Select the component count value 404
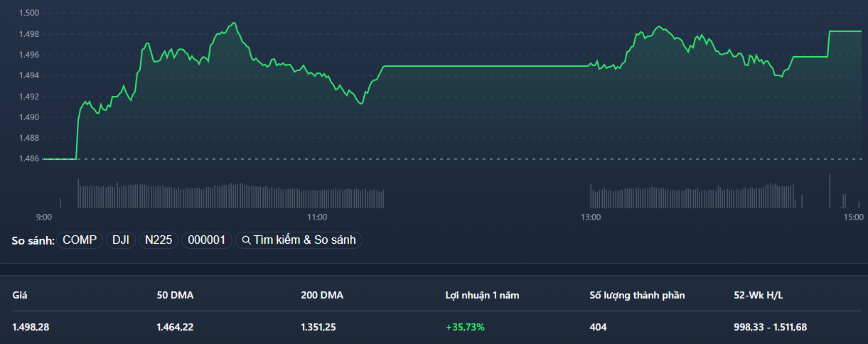The image size is (868, 344). coord(599,327)
